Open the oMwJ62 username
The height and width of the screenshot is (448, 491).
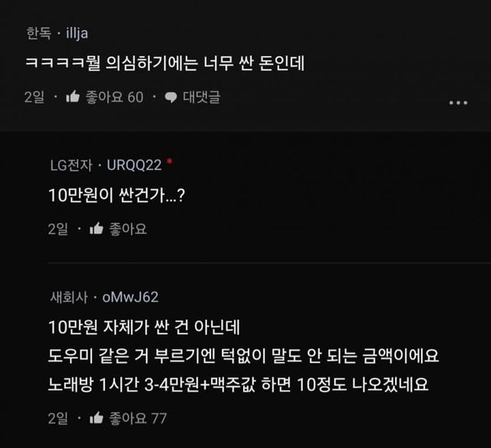tap(130, 297)
